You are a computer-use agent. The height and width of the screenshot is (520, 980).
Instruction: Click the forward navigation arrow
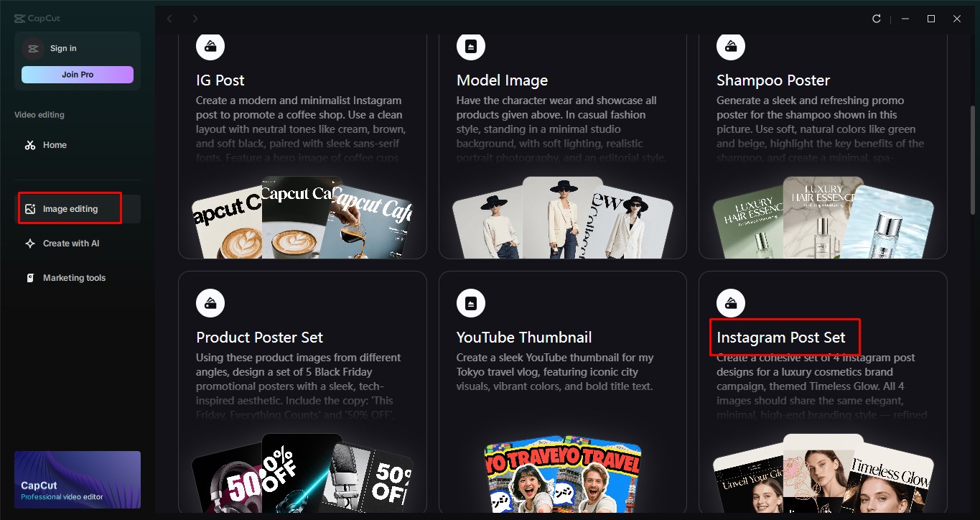coord(195,19)
